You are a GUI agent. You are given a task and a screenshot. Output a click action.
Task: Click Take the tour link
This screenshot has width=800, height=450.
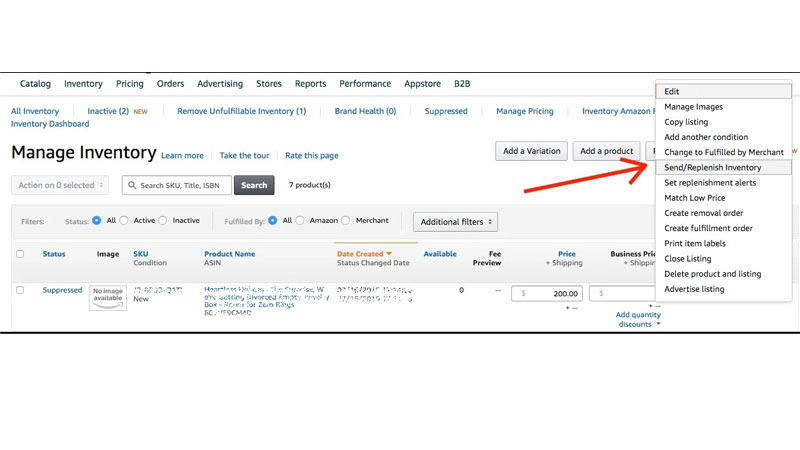click(244, 156)
